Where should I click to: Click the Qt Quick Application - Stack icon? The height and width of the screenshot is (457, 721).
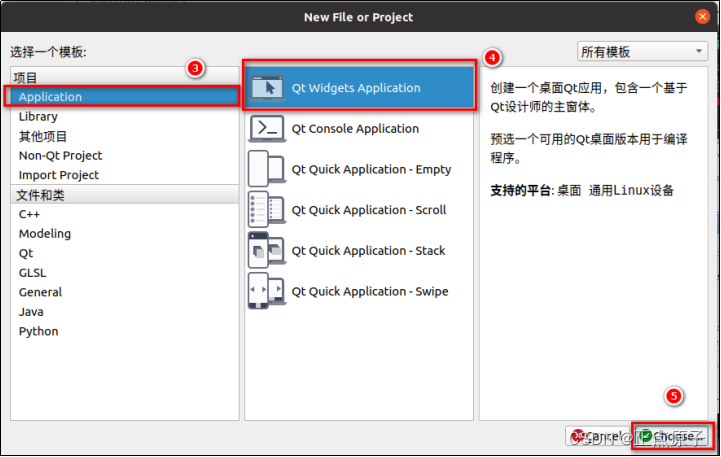pos(267,250)
